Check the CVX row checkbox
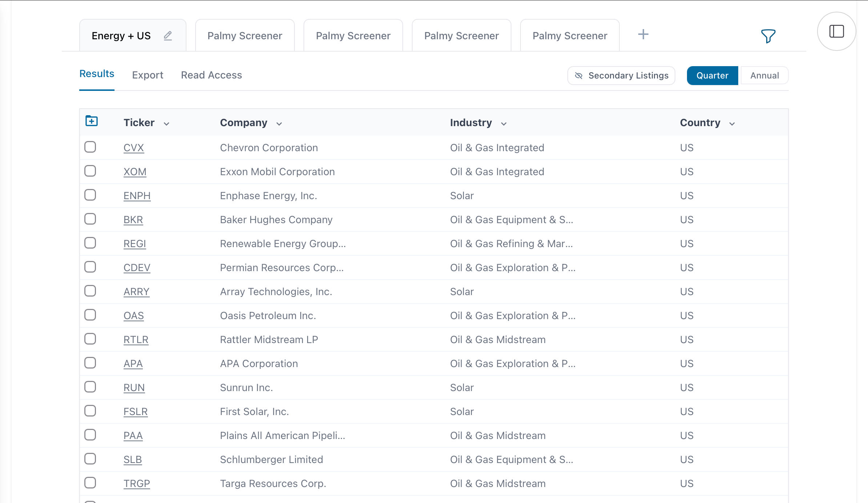The width and height of the screenshot is (868, 503). (x=90, y=147)
